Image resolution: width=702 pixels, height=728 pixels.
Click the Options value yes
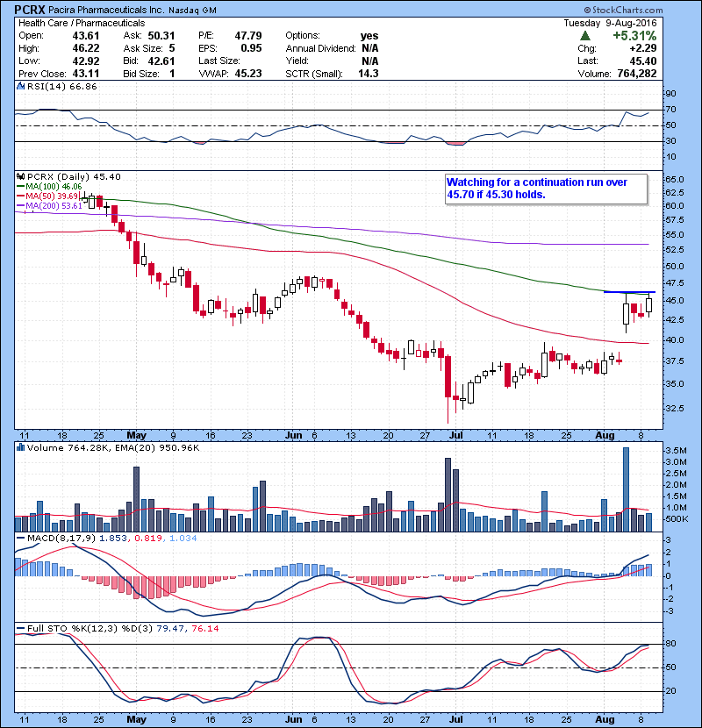point(369,36)
